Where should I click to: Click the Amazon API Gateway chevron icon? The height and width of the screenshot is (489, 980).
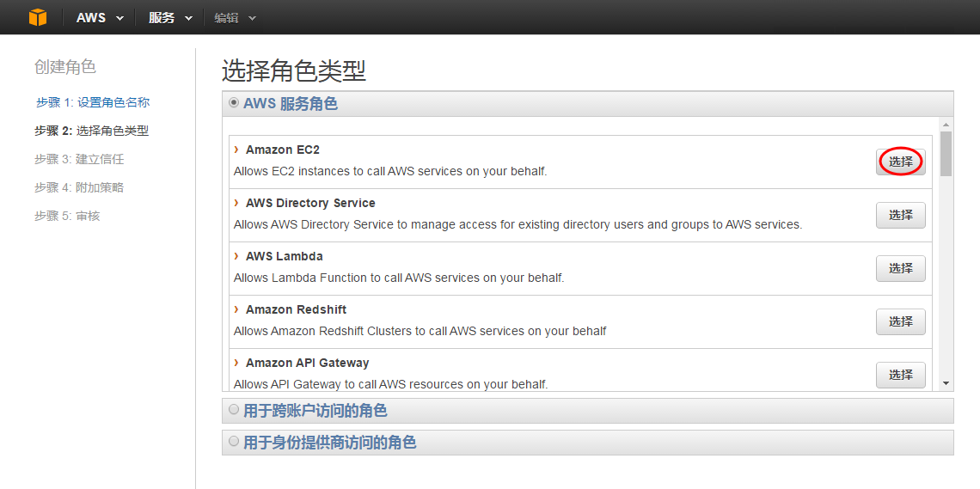tap(236, 362)
